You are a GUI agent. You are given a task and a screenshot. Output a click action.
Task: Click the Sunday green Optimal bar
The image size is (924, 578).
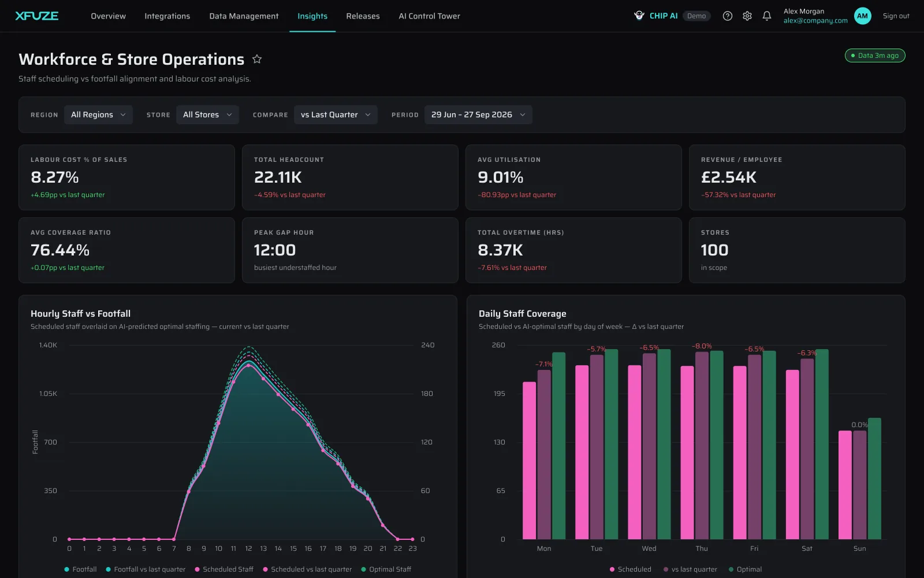pos(874,479)
